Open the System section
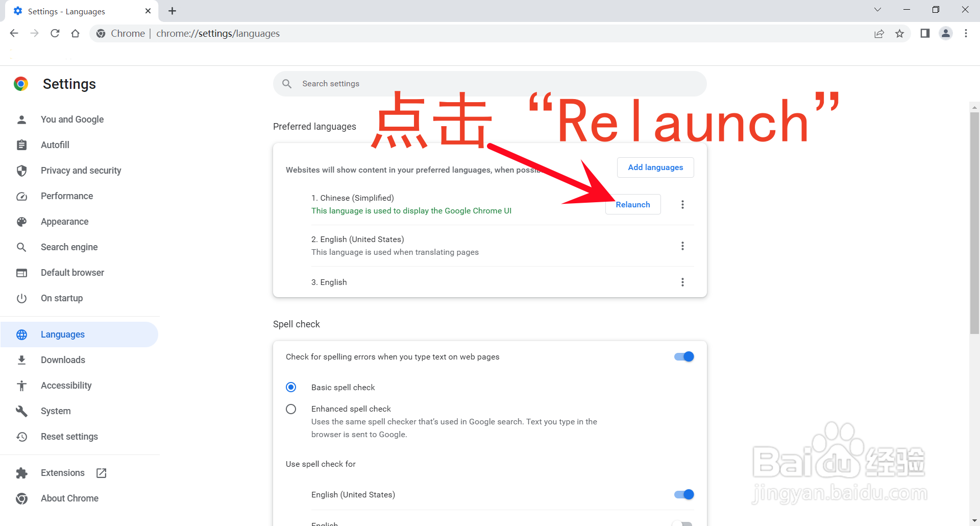 coord(79,411)
